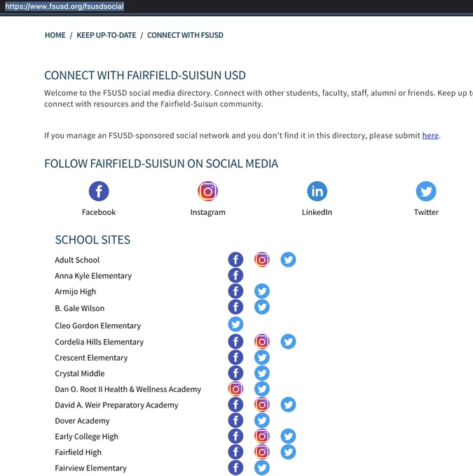
Task: Open Dan O. Root II Academy's Instagram icon
Action: pos(235,389)
